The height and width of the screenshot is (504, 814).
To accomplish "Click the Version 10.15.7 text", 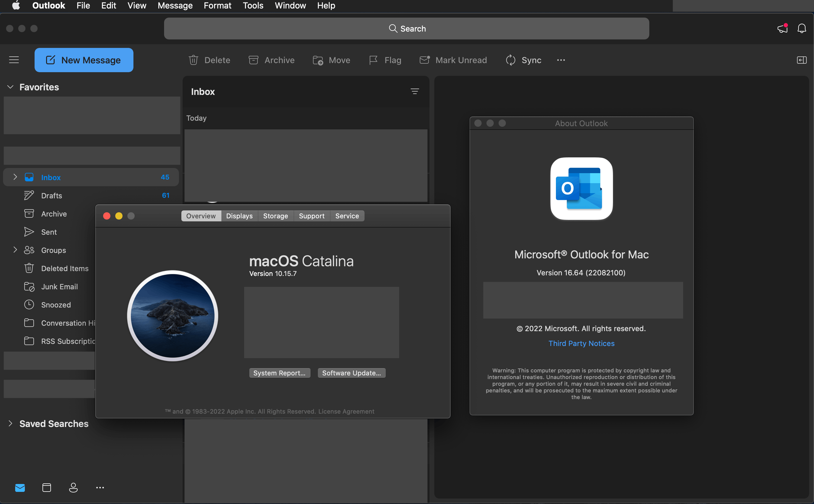I will 273,273.
